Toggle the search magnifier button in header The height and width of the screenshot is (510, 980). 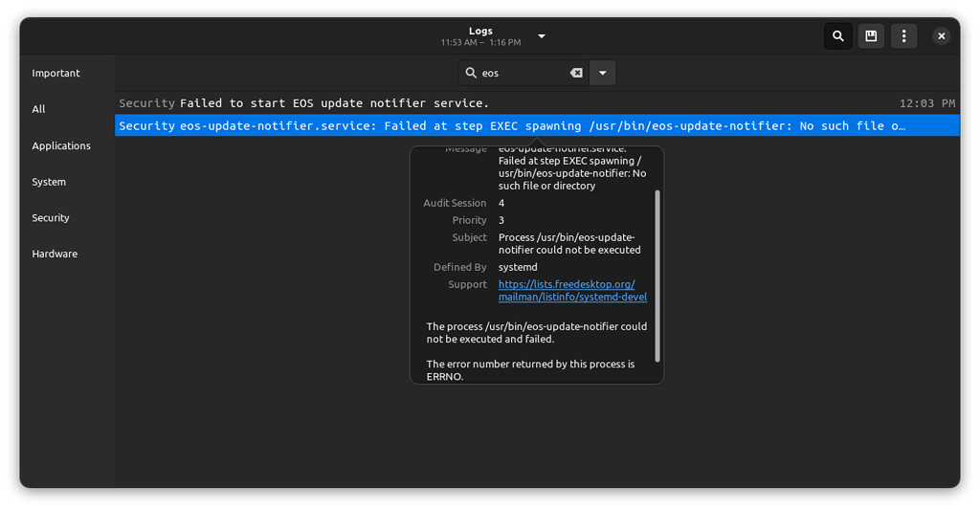pyautogui.click(x=838, y=36)
